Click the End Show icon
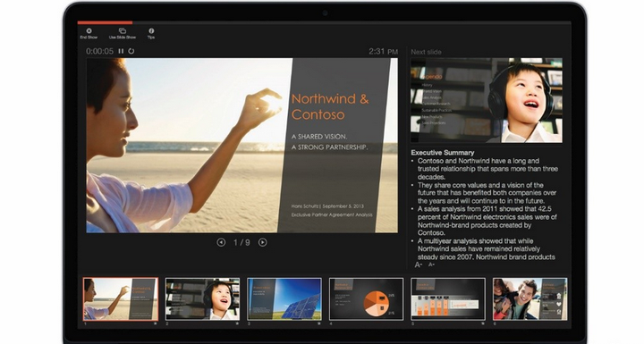This screenshot has height=344, width=644. click(x=89, y=30)
